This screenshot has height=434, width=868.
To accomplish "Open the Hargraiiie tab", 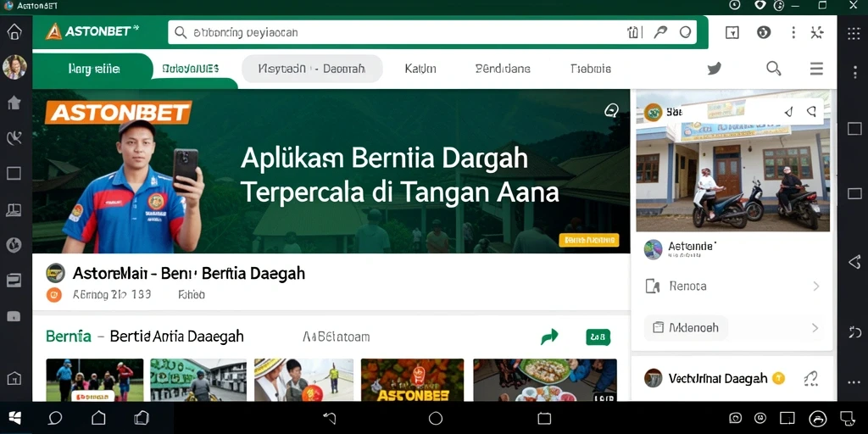I will 94,70.
